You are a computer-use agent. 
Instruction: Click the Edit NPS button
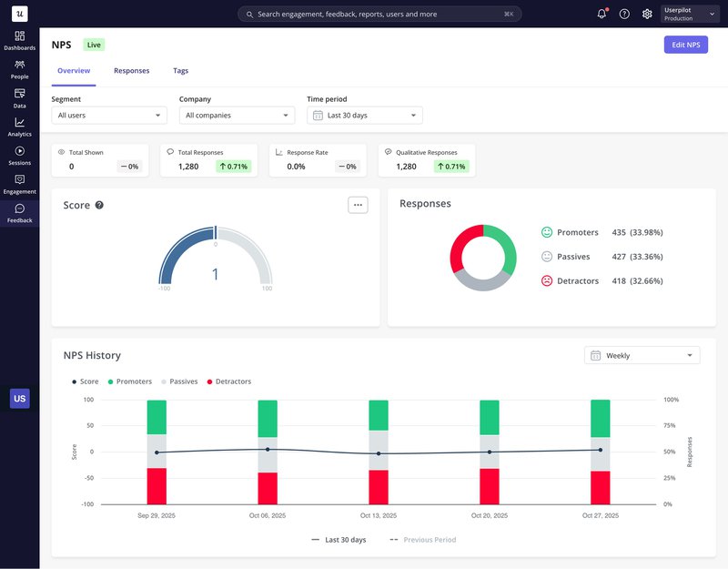tap(685, 44)
